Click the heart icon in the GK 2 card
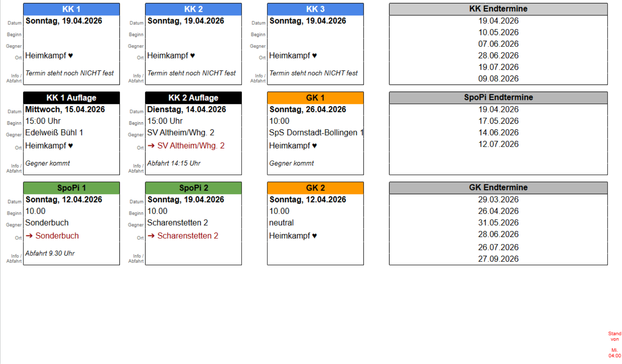 (x=315, y=236)
